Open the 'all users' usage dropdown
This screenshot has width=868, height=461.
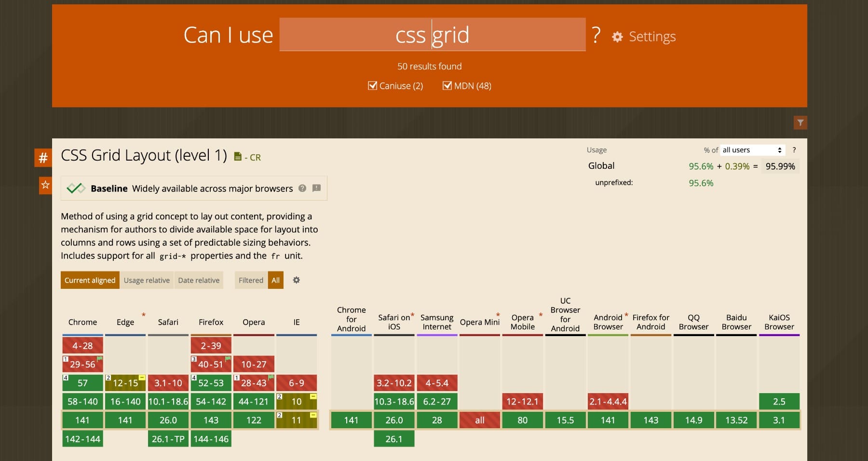click(x=751, y=150)
